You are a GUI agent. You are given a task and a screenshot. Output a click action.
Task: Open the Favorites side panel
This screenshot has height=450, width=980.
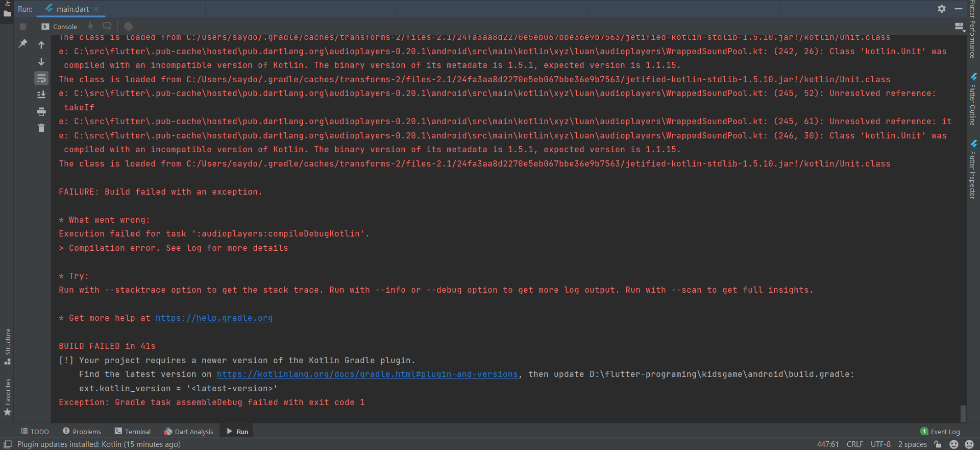(8, 397)
